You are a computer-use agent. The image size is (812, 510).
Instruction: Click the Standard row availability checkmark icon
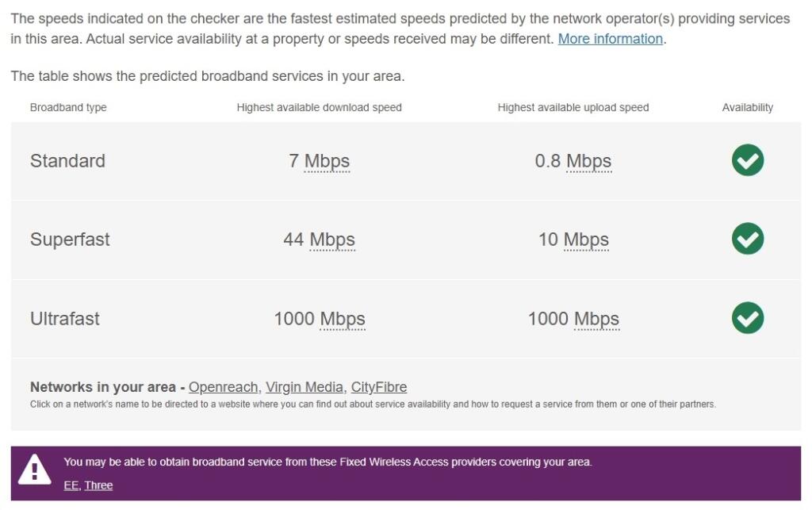746,160
